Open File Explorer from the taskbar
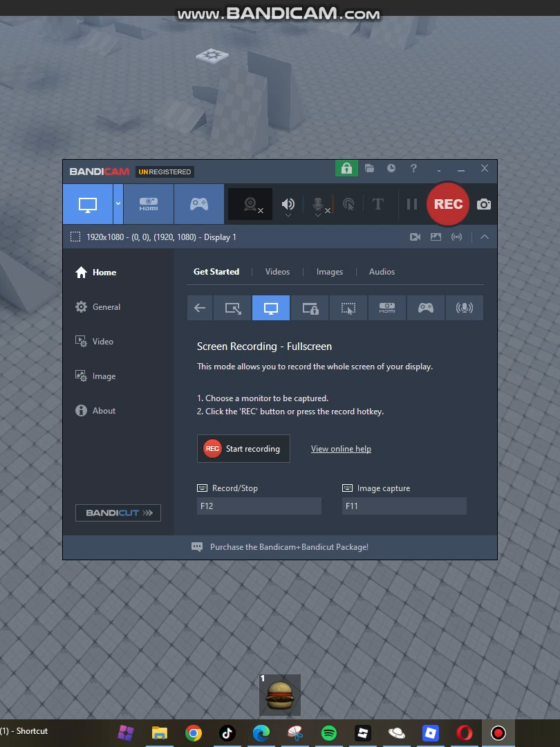Image resolution: width=560 pixels, height=747 pixels. click(160, 732)
